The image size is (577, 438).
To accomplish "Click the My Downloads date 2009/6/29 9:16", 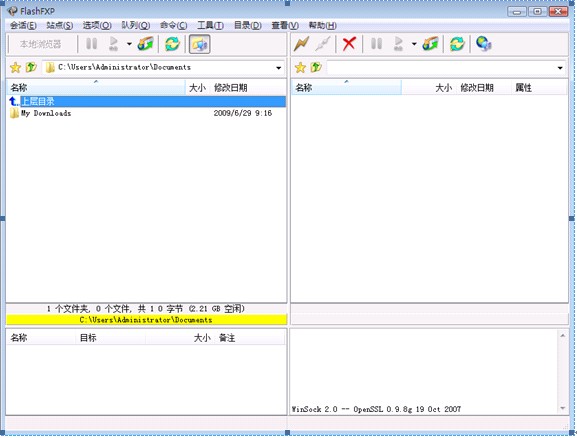I will point(243,113).
